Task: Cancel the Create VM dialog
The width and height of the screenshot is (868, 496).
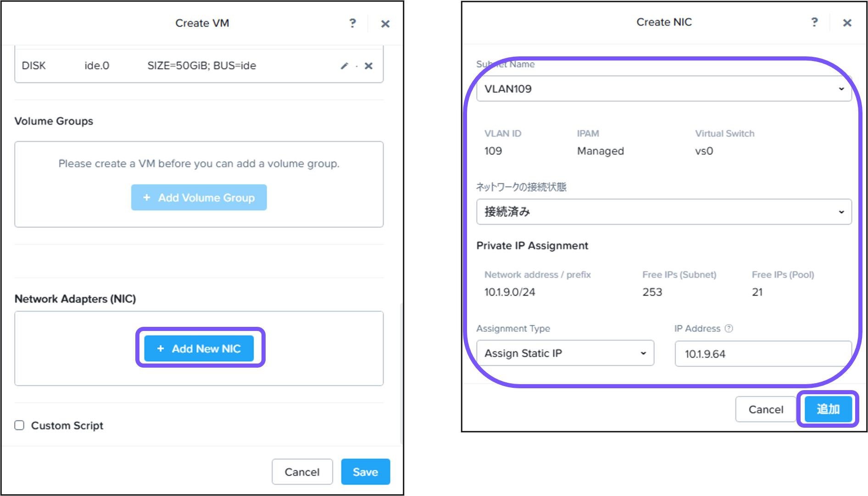Action: point(302,472)
